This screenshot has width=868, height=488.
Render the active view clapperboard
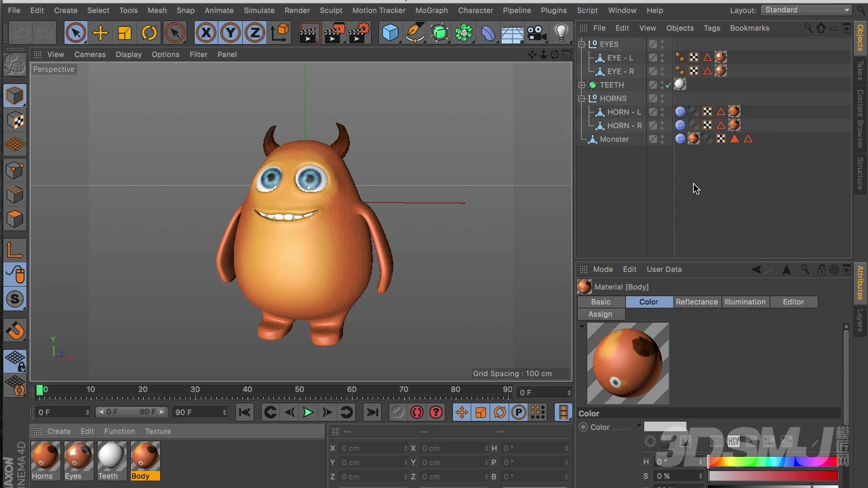tap(309, 33)
